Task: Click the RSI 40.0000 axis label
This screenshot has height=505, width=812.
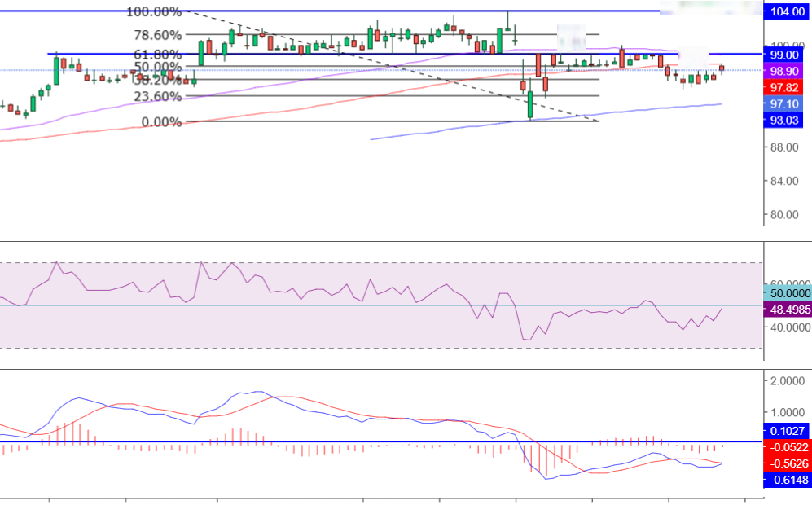Action: (x=790, y=327)
